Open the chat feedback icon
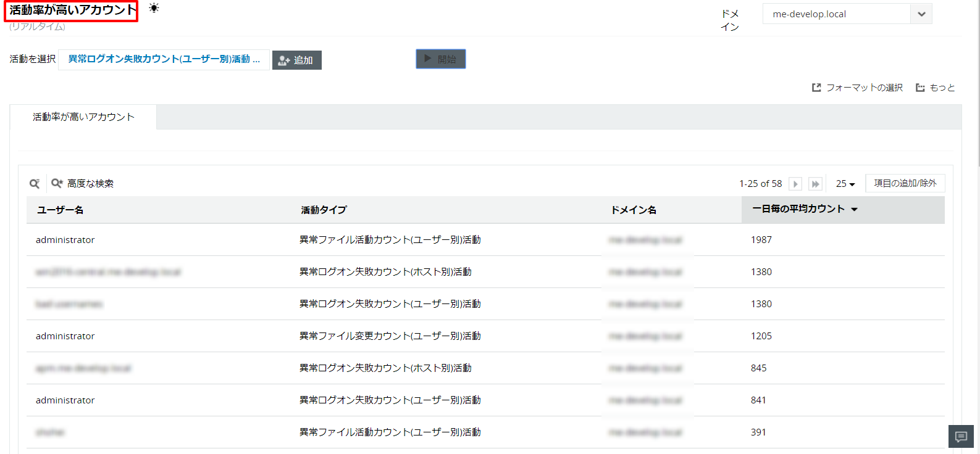This screenshot has height=454, width=980. [961, 437]
